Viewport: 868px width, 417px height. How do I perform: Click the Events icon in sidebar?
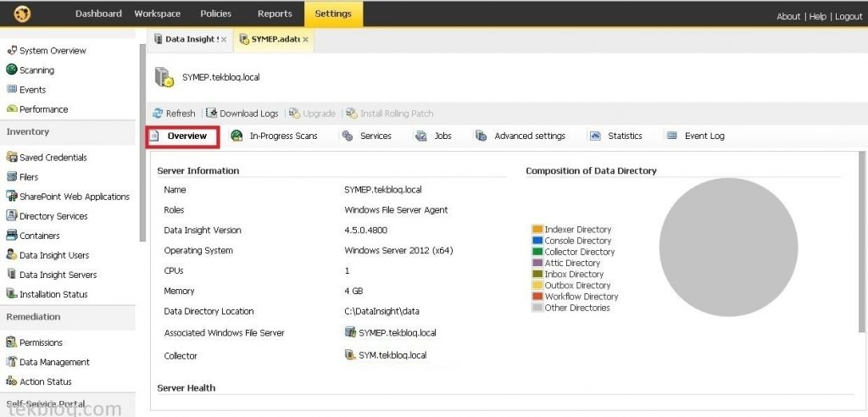(x=12, y=89)
